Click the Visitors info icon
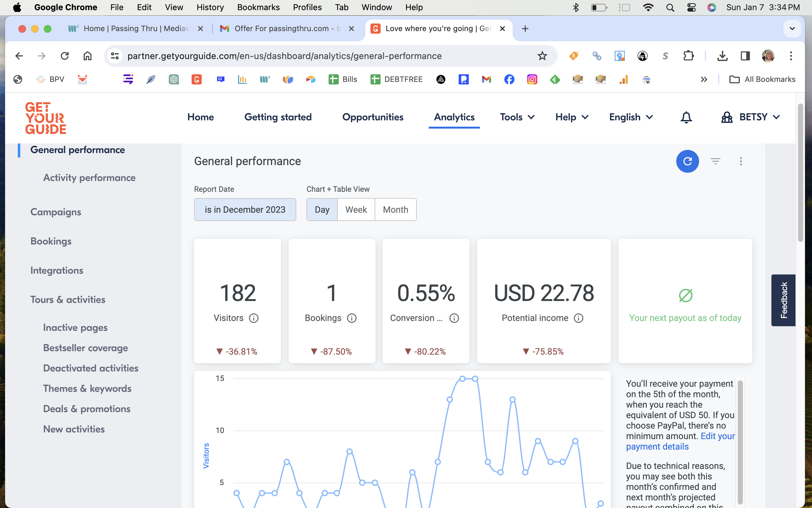 point(254,318)
